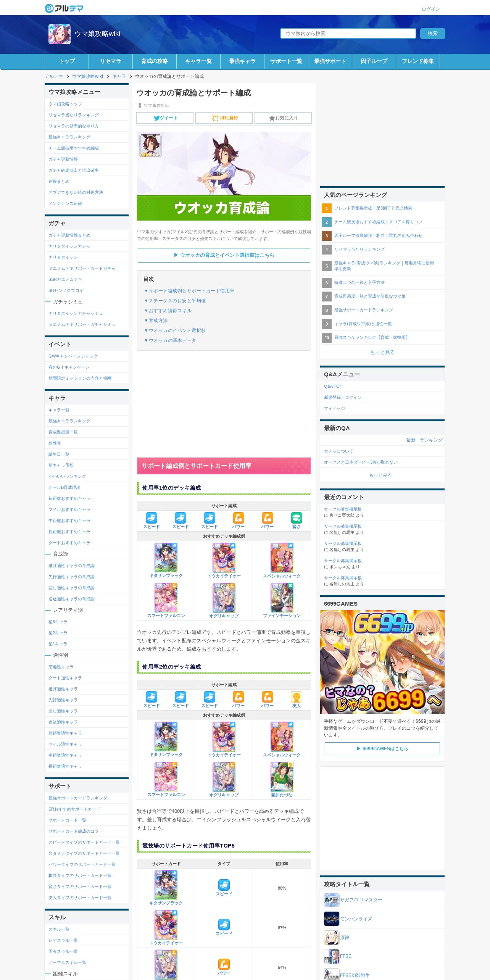
Task: Click first スピード icon in rank 1 deck
Action: point(152,518)
